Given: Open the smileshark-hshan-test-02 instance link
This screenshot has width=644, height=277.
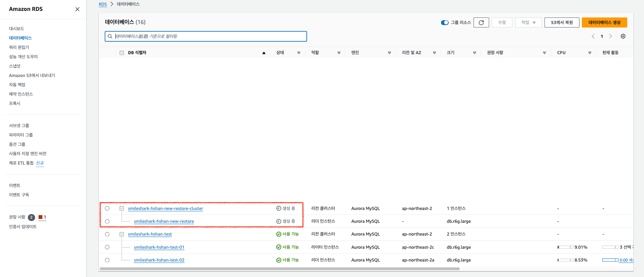Looking at the screenshot, I should [x=159, y=260].
